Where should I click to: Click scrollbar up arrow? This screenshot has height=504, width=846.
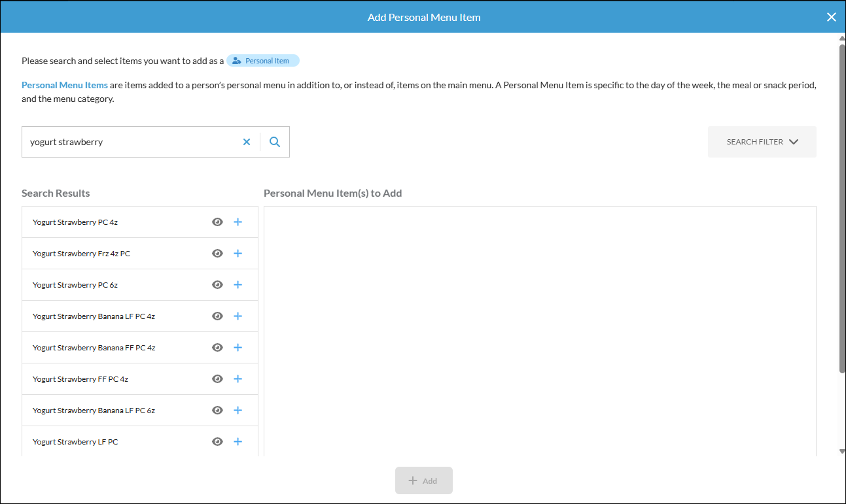[x=842, y=39]
